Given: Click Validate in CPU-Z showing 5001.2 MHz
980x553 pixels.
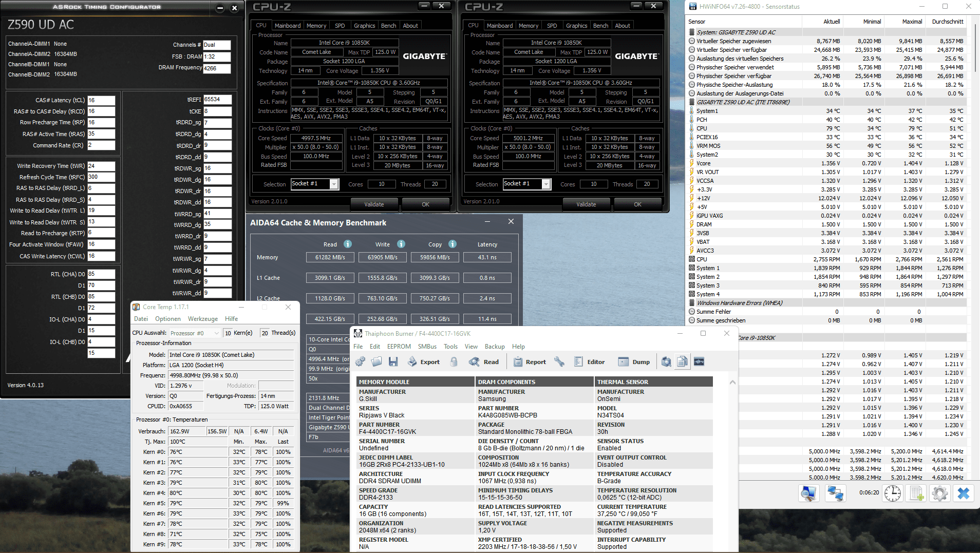Looking at the screenshot, I should click(586, 204).
